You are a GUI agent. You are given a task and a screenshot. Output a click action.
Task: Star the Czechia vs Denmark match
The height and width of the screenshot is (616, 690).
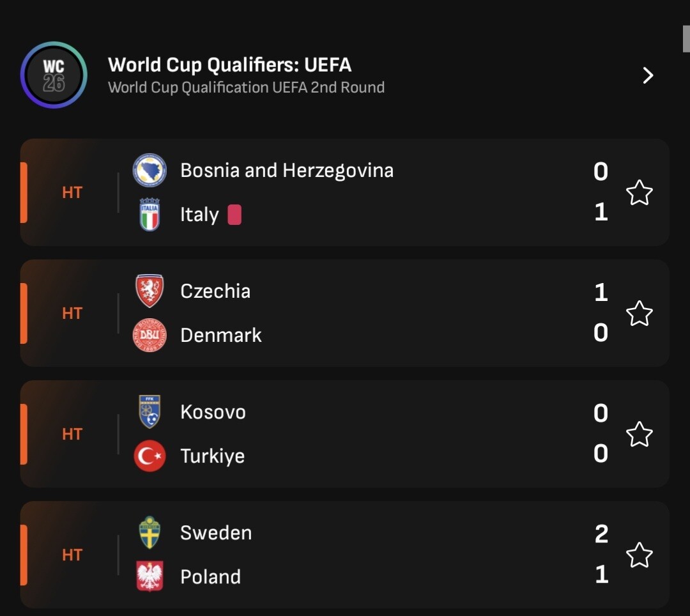(639, 313)
